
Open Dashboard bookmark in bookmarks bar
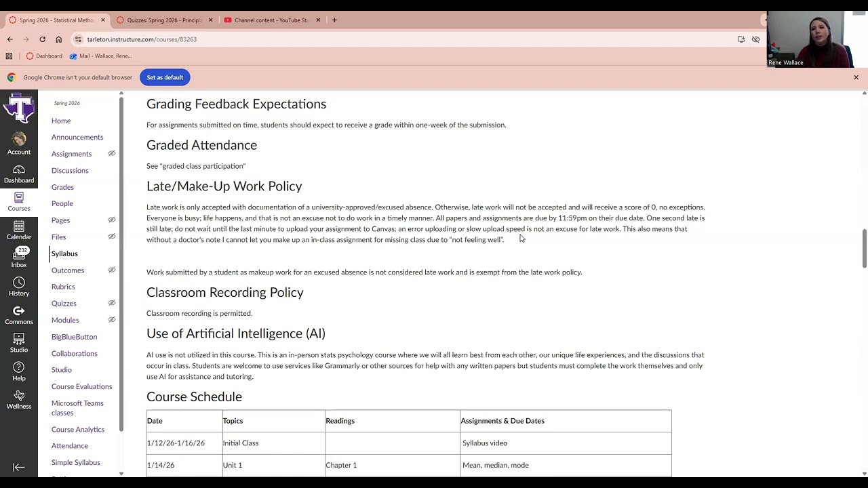pos(44,56)
